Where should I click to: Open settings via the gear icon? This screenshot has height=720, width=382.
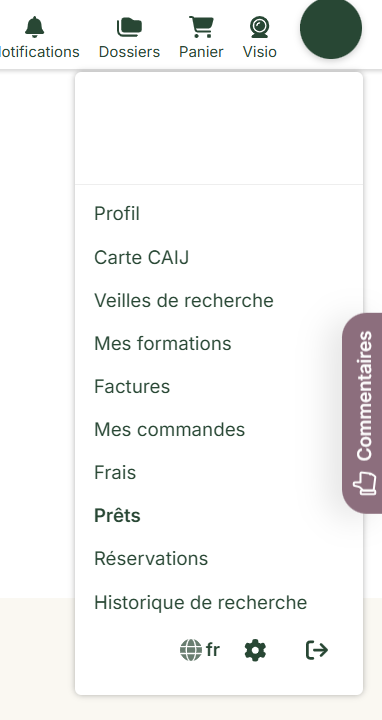(x=255, y=651)
